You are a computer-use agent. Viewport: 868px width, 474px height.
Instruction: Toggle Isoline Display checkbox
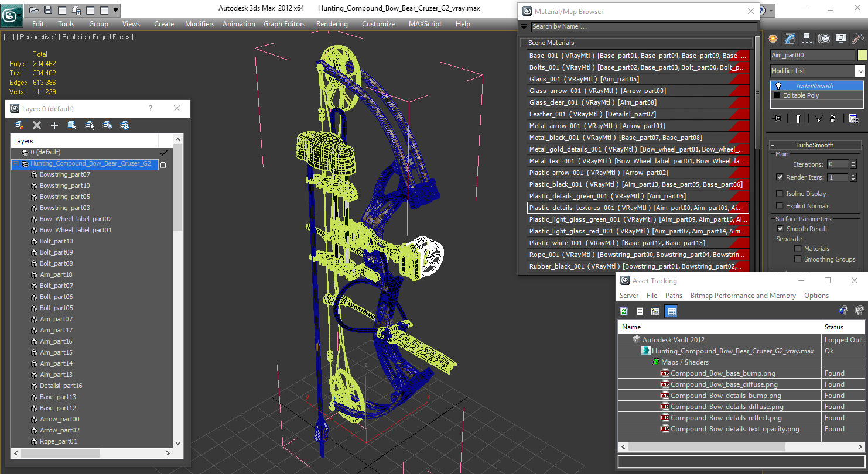click(780, 194)
